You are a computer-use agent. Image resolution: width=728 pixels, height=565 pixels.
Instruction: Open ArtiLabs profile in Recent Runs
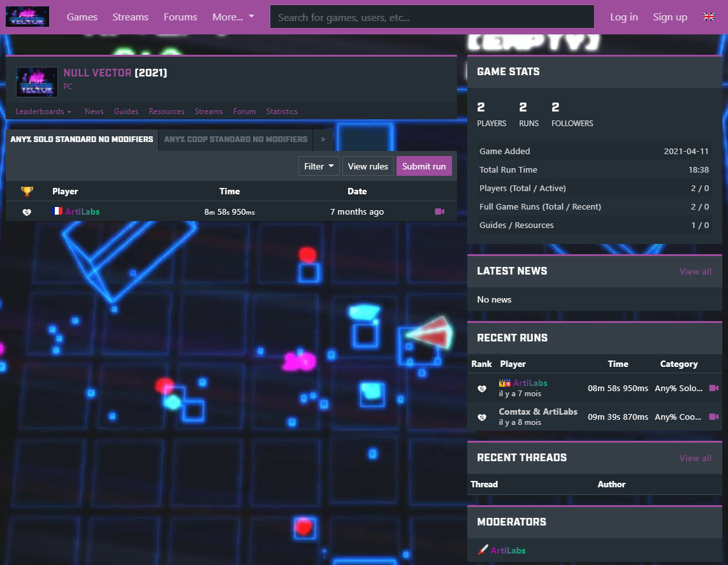(530, 383)
